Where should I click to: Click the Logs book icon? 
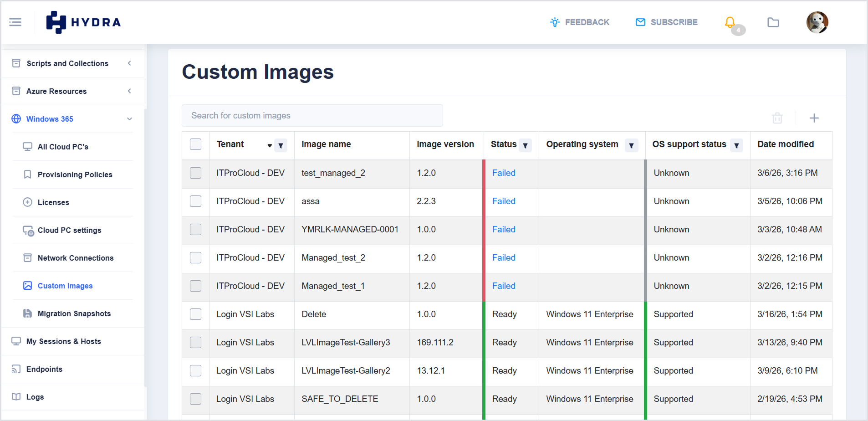[x=16, y=397]
